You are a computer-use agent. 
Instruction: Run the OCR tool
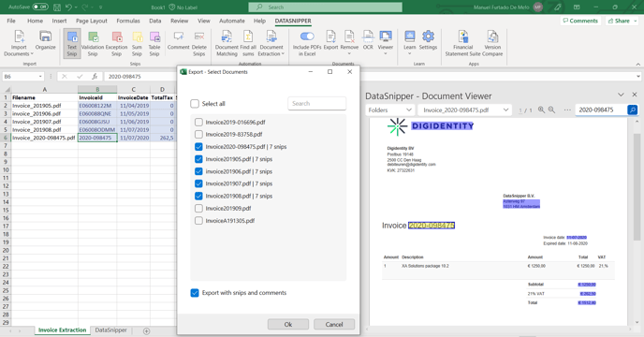(368, 40)
